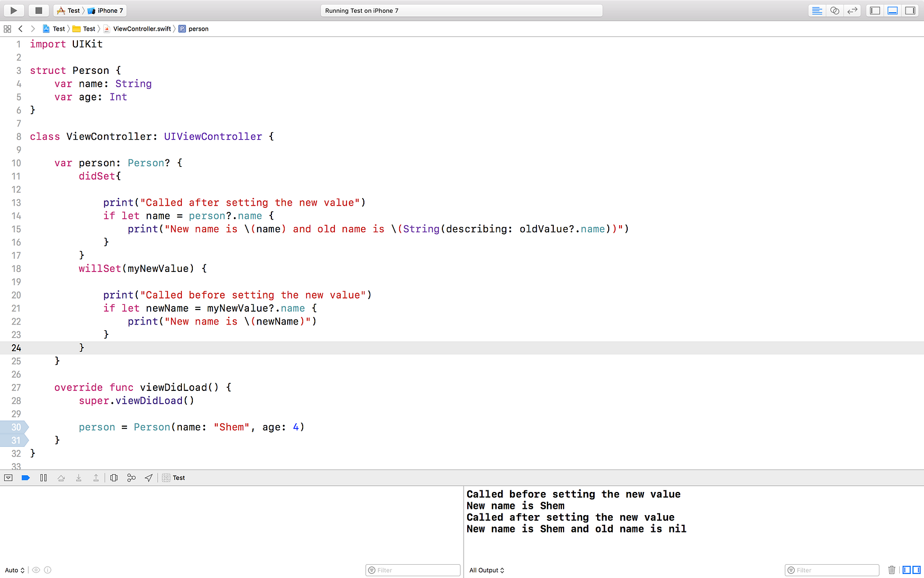Open ViewController.swift file list in the jump bar

137,29
